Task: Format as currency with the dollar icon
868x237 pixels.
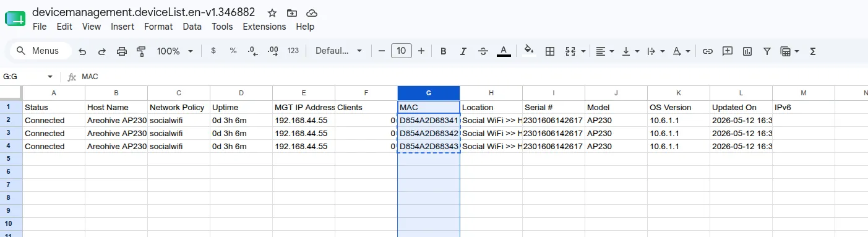Action: pyautogui.click(x=213, y=51)
